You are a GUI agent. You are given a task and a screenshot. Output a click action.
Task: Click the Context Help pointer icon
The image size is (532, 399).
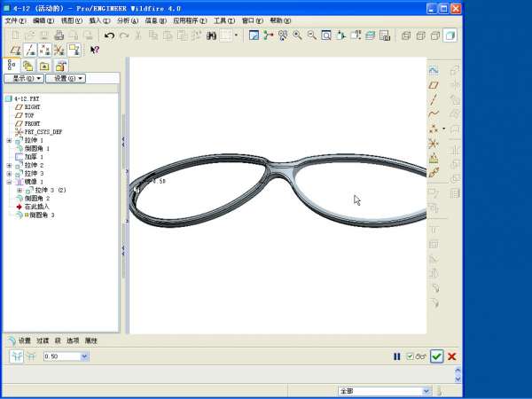(x=94, y=51)
